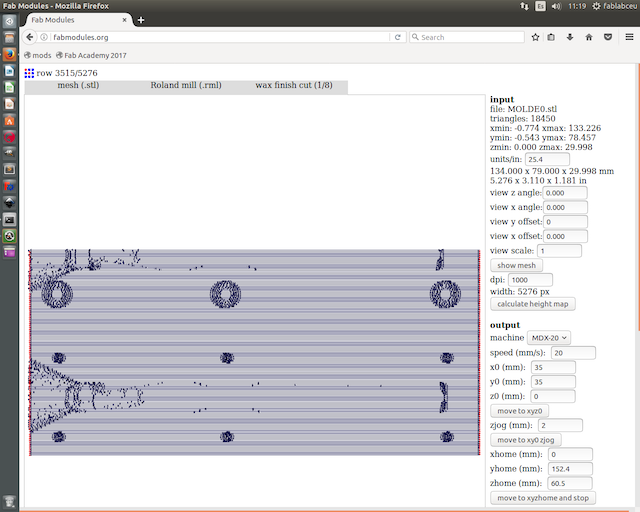The width and height of the screenshot is (640, 512).
Task: Click the 'file: MOLDE0.stl' text
Action: tap(523, 109)
